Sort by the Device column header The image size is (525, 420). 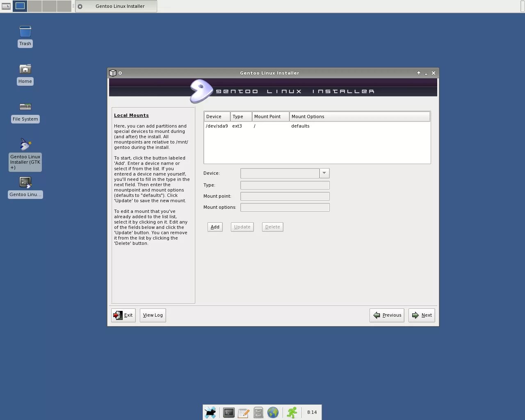217,116
